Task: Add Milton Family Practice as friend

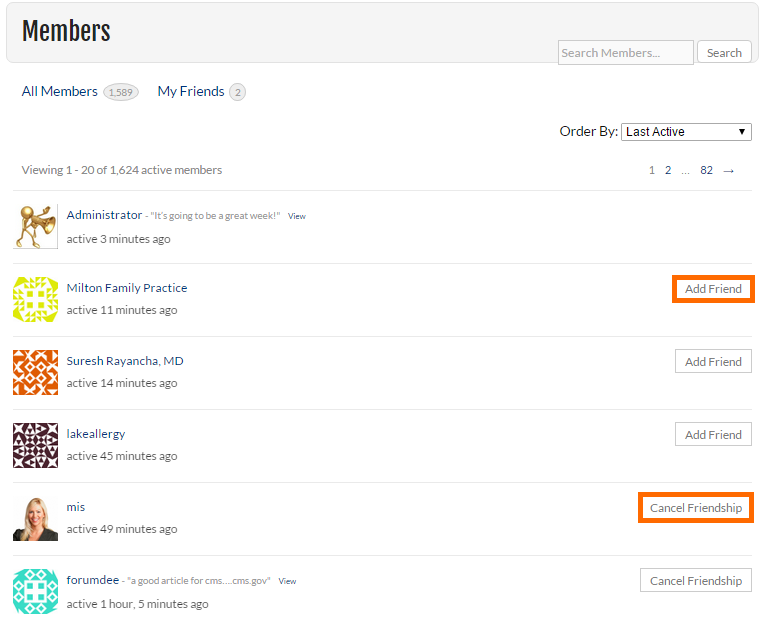Action: point(713,289)
